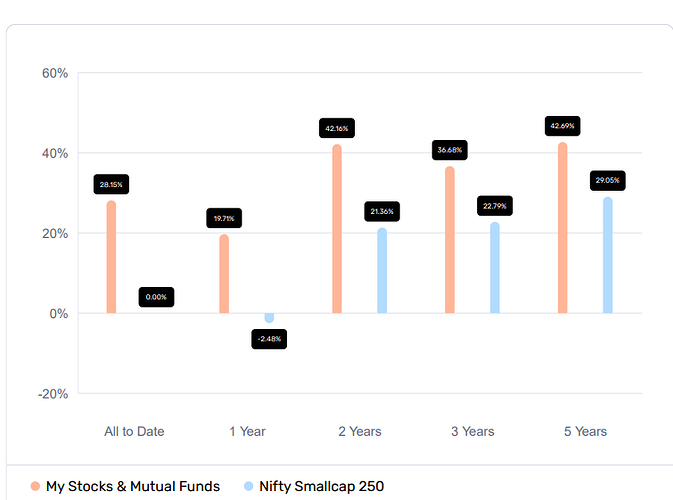Select the orange 5 Years bar
Viewport: 673px width, 500px height.
click(563, 228)
